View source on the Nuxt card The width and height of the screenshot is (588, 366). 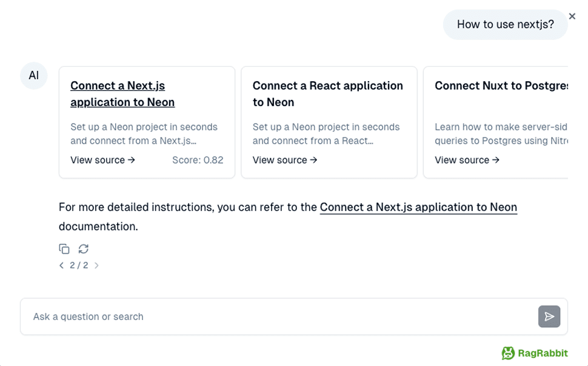[x=467, y=160]
